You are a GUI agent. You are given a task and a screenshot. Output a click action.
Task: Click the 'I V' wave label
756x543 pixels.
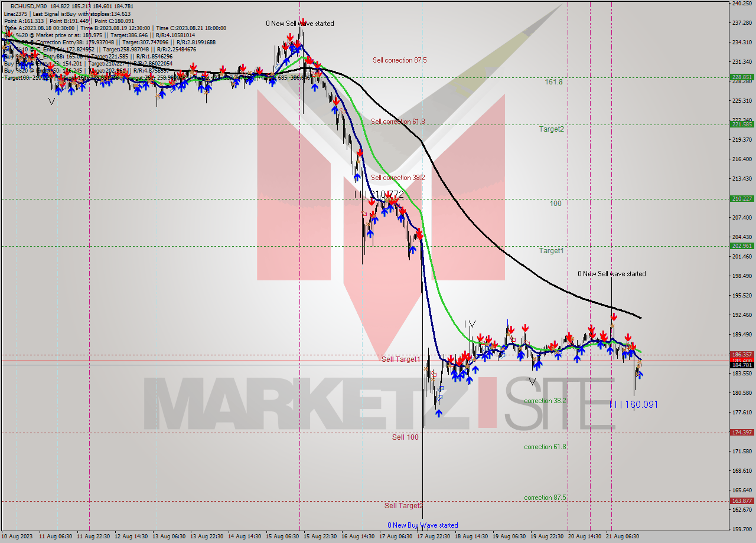[x=470, y=323]
